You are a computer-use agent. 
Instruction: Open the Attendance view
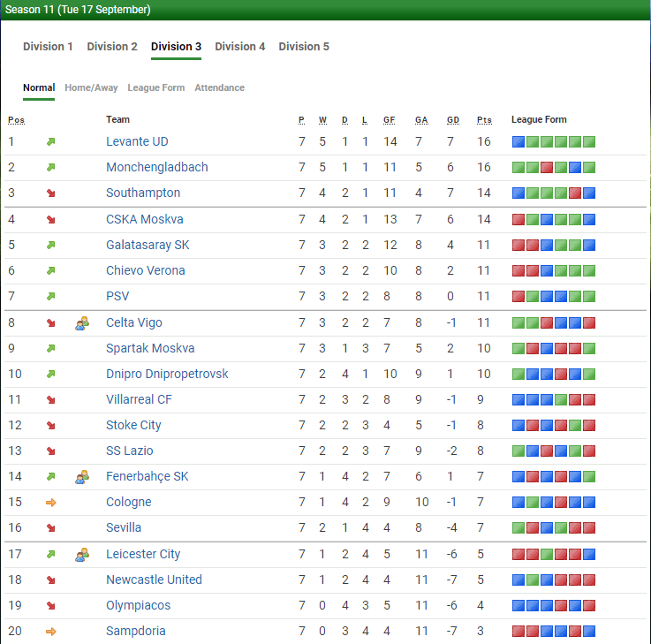pos(219,88)
